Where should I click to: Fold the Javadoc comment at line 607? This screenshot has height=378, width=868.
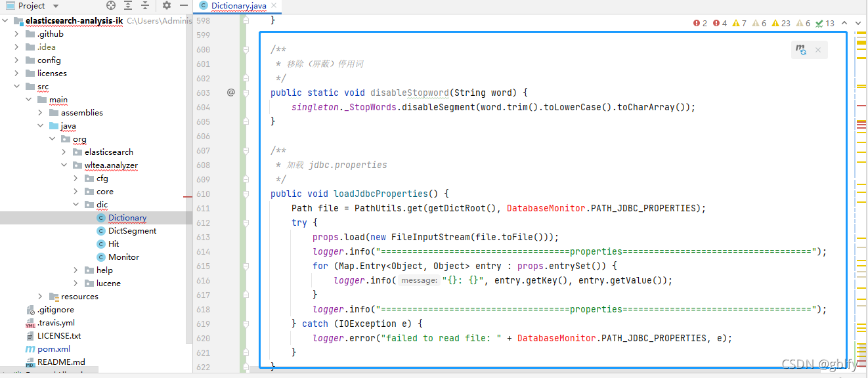pos(246,150)
